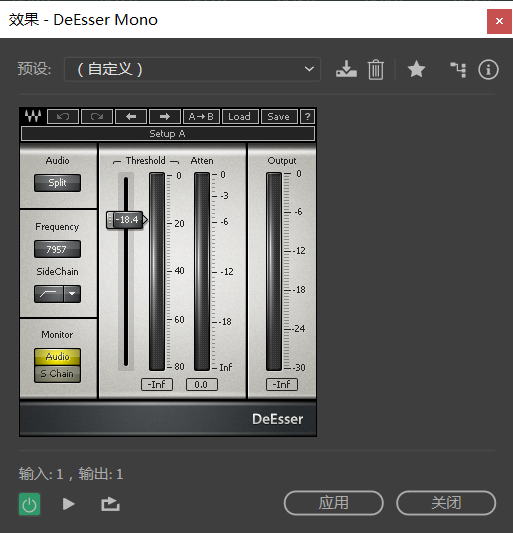Click the Setup A name bar
The height and width of the screenshot is (533, 513).
click(x=168, y=134)
